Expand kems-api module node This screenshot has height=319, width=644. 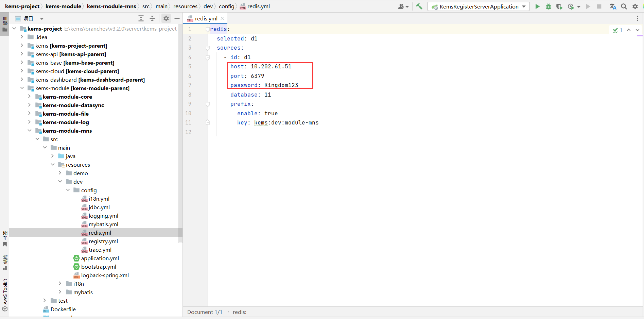tap(22, 54)
